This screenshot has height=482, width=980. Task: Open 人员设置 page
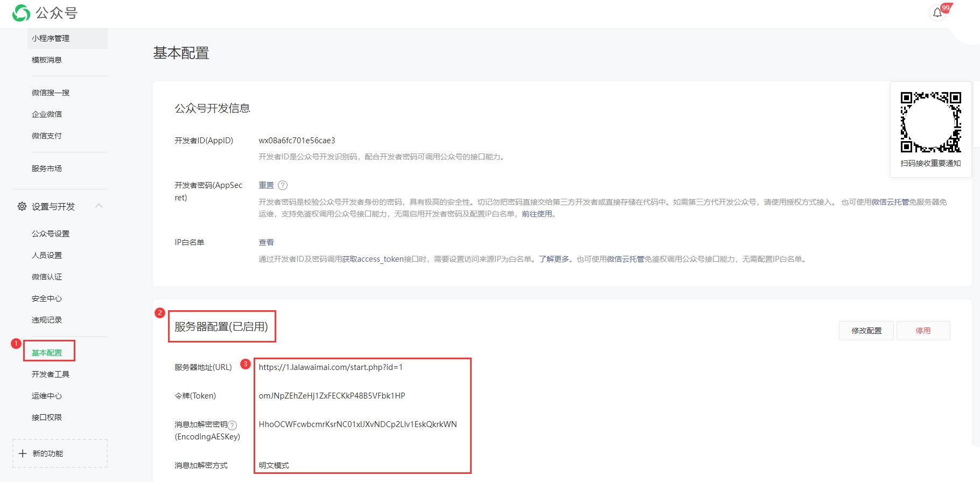[x=47, y=255]
